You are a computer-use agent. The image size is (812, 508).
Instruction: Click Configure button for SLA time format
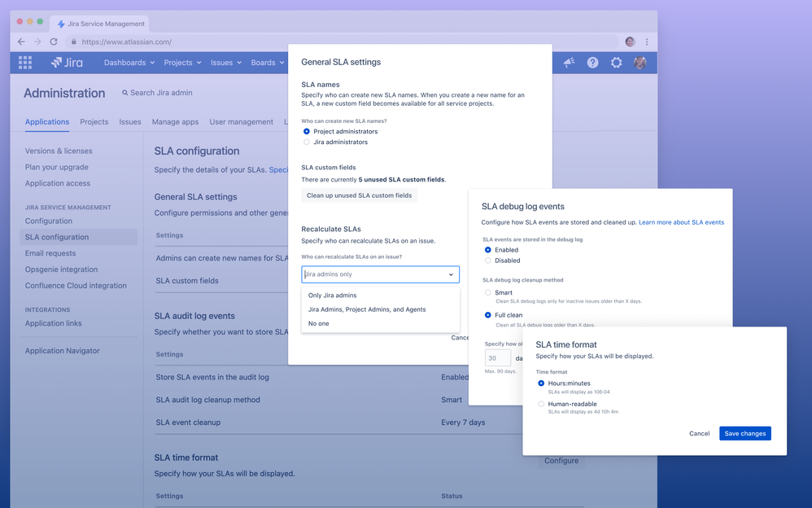click(561, 460)
